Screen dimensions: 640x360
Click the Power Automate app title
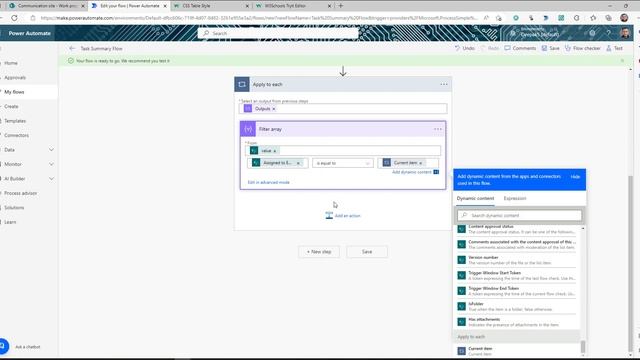pos(29,33)
